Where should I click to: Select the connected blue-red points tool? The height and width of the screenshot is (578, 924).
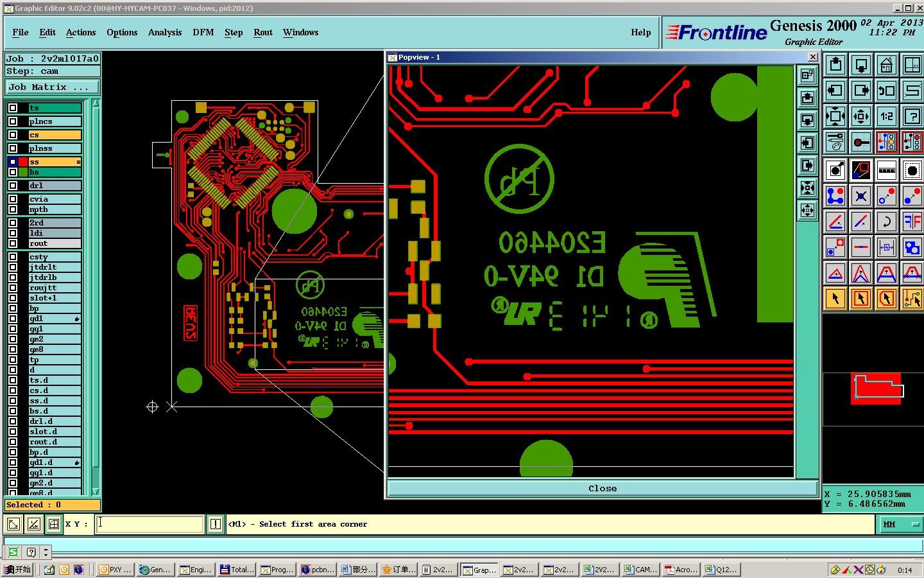point(835,196)
